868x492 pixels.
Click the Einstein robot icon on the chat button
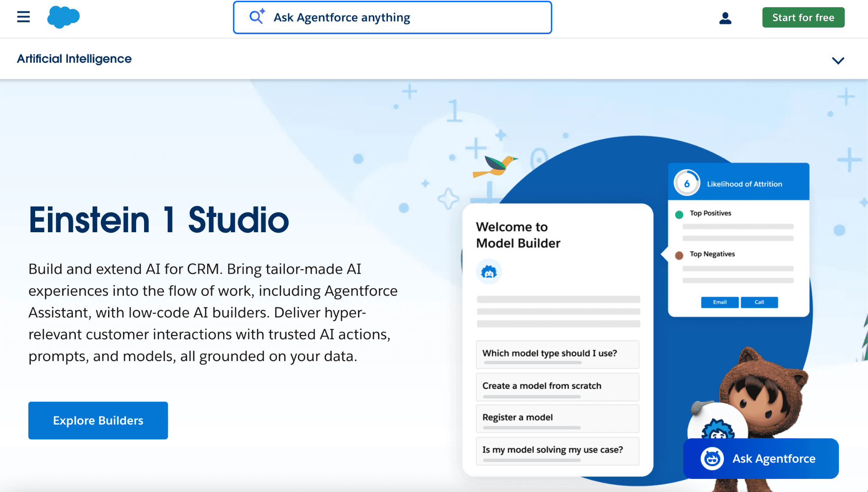pos(712,459)
